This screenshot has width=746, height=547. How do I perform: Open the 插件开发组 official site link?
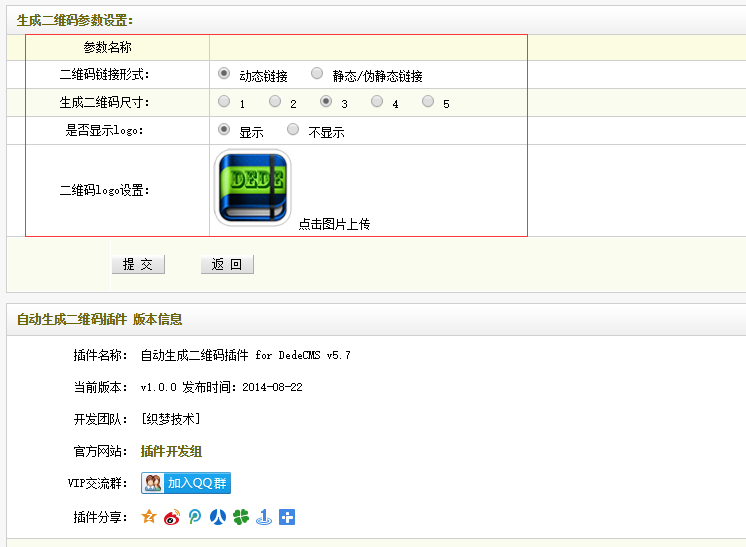[171, 451]
